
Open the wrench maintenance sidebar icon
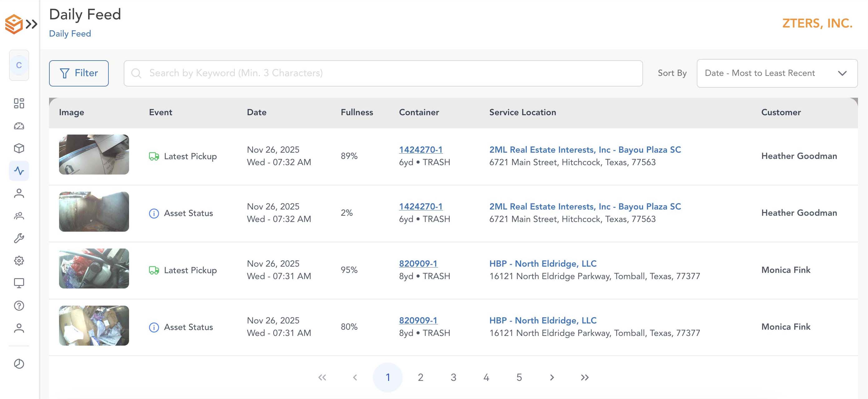click(x=19, y=238)
